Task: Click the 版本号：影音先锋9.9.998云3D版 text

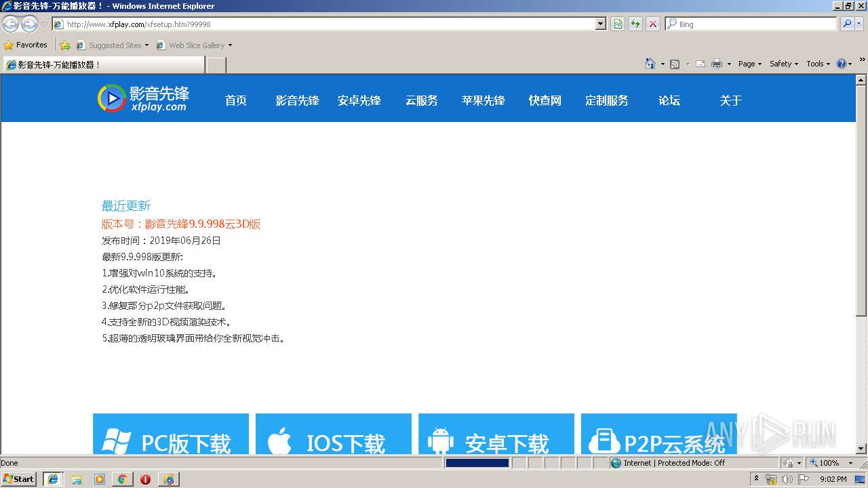Action: pyautogui.click(x=181, y=224)
